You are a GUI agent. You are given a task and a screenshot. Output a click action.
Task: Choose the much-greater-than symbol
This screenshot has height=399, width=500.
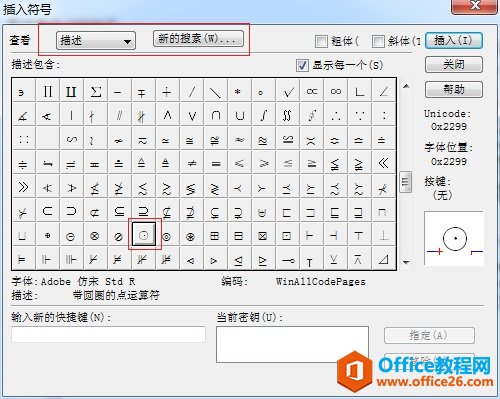[23, 187]
